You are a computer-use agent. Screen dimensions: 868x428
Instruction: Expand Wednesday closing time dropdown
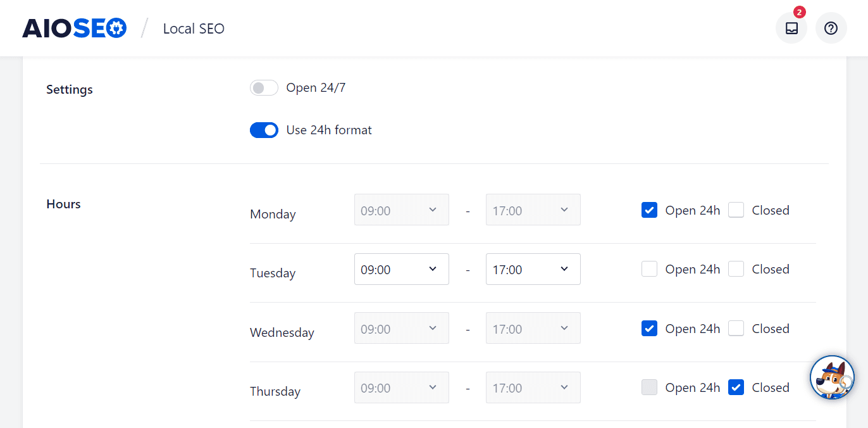[x=533, y=329]
